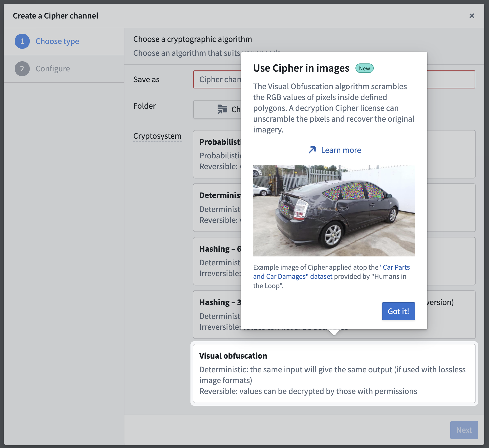Click the Folder label

pos(144,106)
